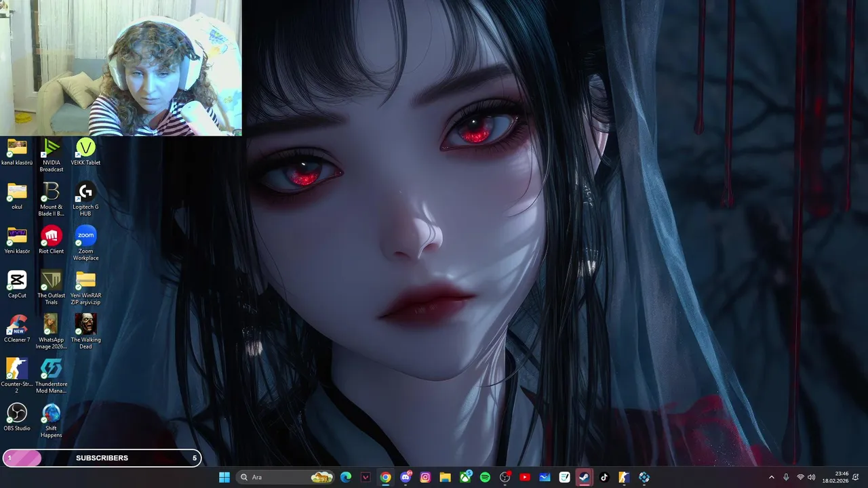Screen dimensions: 868x488
Task: Select the Thunderstore Mod Manager shortcut
Action: pyautogui.click(x=51, y=375)
